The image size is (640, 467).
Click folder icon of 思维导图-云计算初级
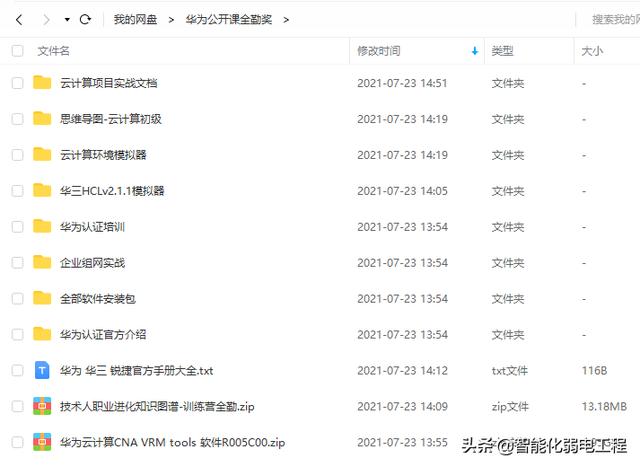[42, 118]
